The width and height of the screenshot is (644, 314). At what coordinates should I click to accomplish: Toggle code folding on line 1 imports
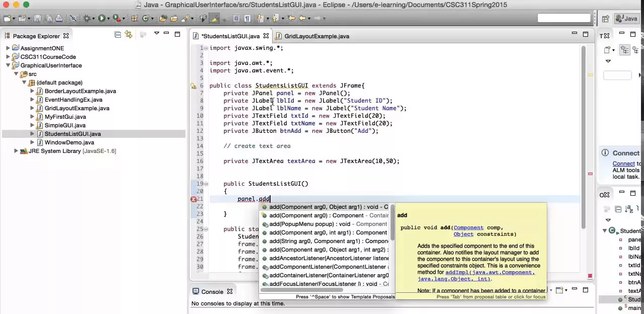coord(206,48)
